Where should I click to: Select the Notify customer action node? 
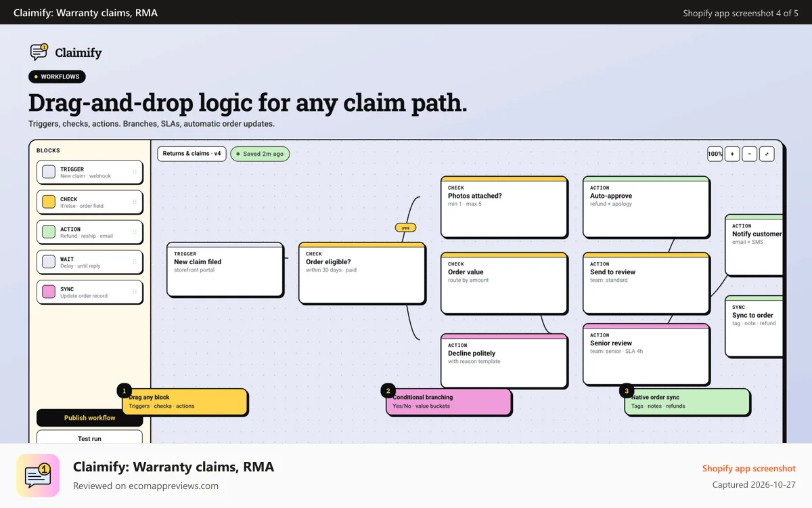(754, 245)
